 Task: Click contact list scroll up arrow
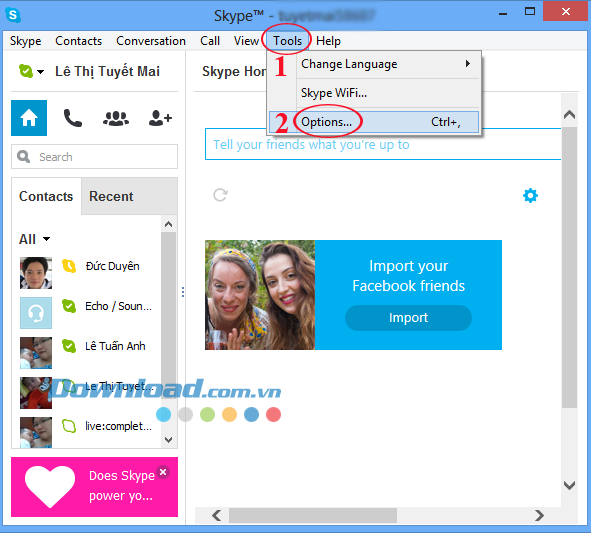coord(168,224)
